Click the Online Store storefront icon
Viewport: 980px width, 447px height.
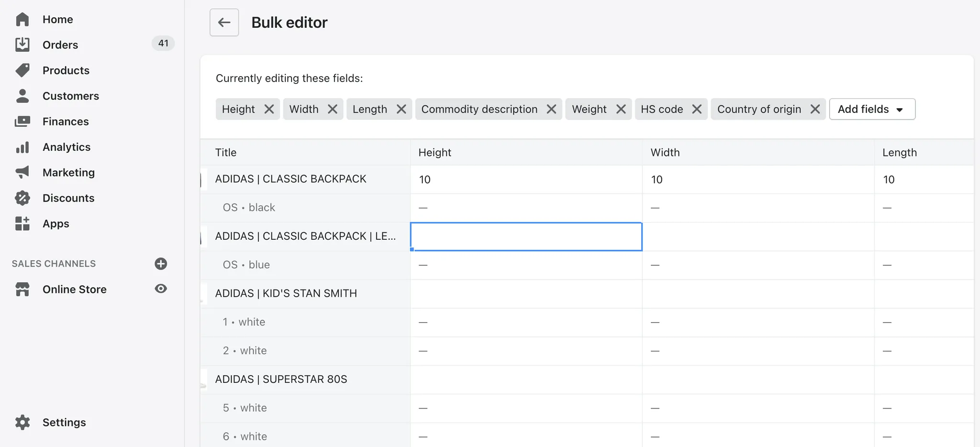click(x=22, y=289)
